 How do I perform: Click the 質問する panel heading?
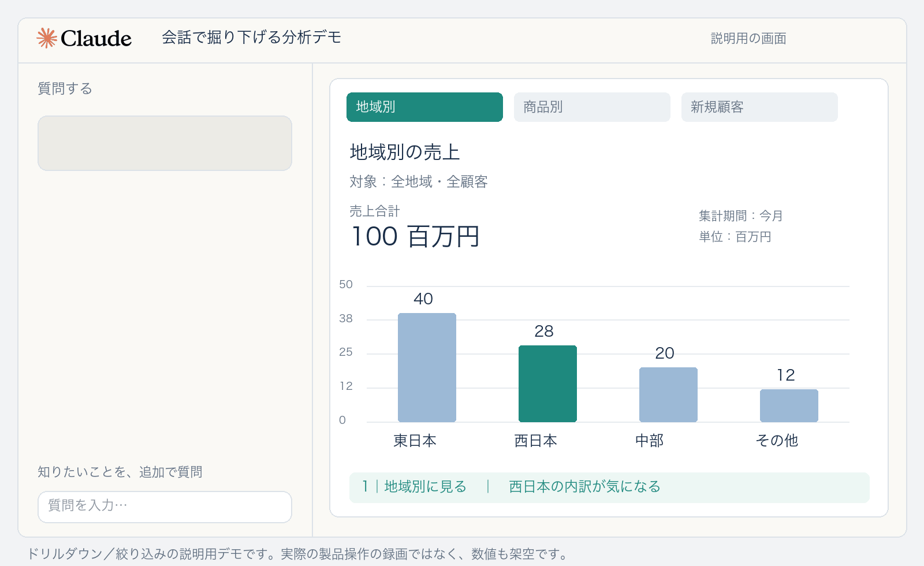(65, 88)
